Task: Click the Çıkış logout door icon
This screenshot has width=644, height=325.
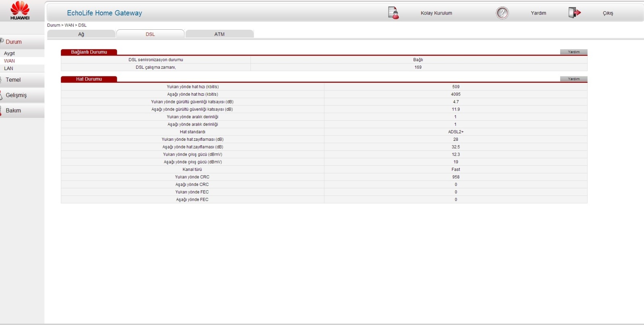Action: pyautogui.click(x=575, y=13)
